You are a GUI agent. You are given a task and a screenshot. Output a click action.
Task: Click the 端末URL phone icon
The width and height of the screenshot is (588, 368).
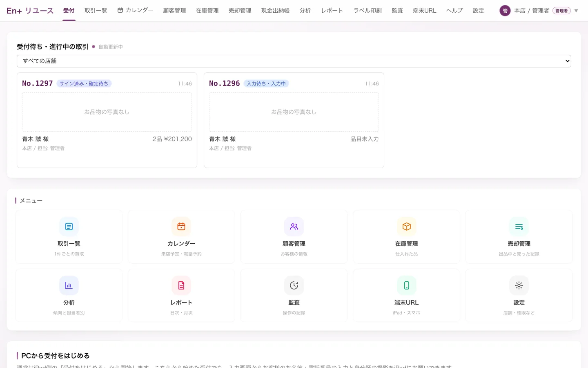407,285
